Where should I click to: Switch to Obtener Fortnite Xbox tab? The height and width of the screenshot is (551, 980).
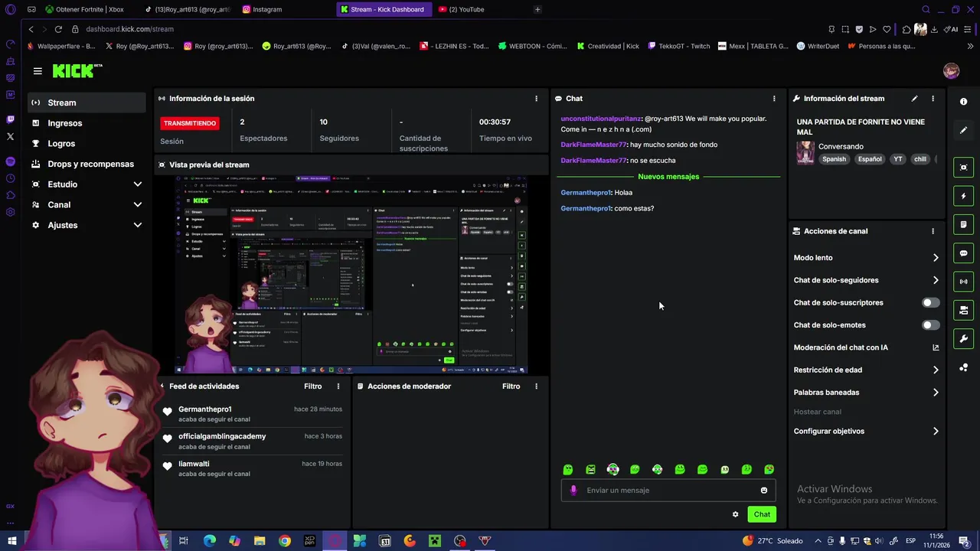(x=87, y=9)
